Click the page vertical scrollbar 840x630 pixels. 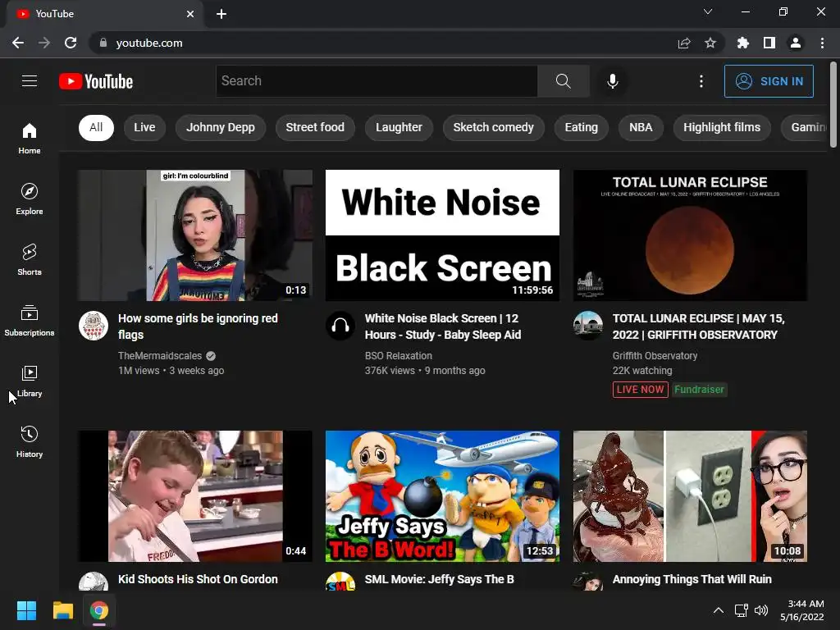pos(833,104)
